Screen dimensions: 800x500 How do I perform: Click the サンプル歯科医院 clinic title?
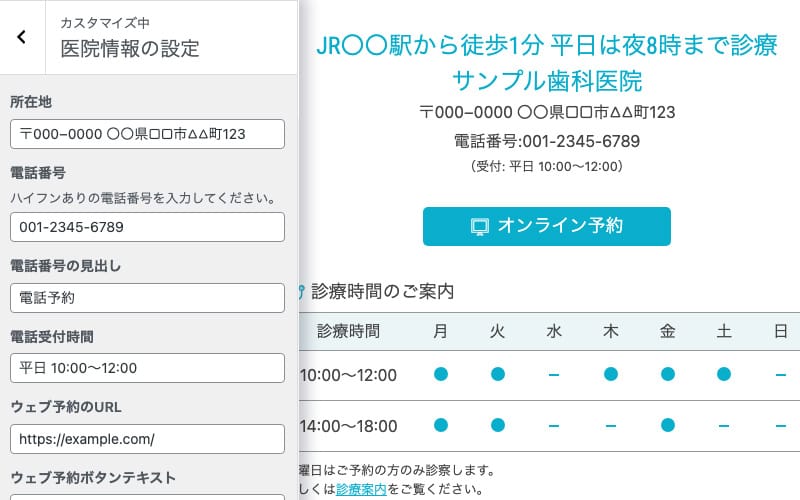tap(547, 81)
